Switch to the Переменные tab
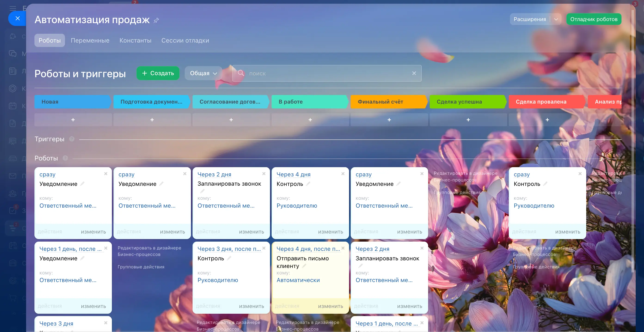The image size is (644, 332). click(x=90, y=40)
